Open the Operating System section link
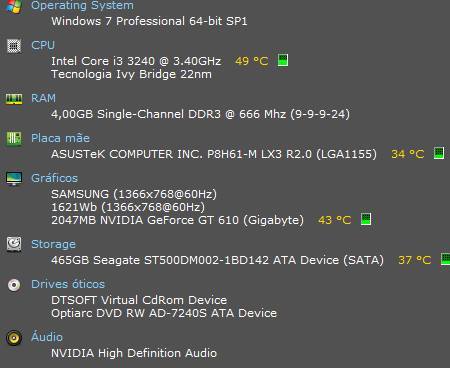Viewport: 450px width, 368px height. 82,5
